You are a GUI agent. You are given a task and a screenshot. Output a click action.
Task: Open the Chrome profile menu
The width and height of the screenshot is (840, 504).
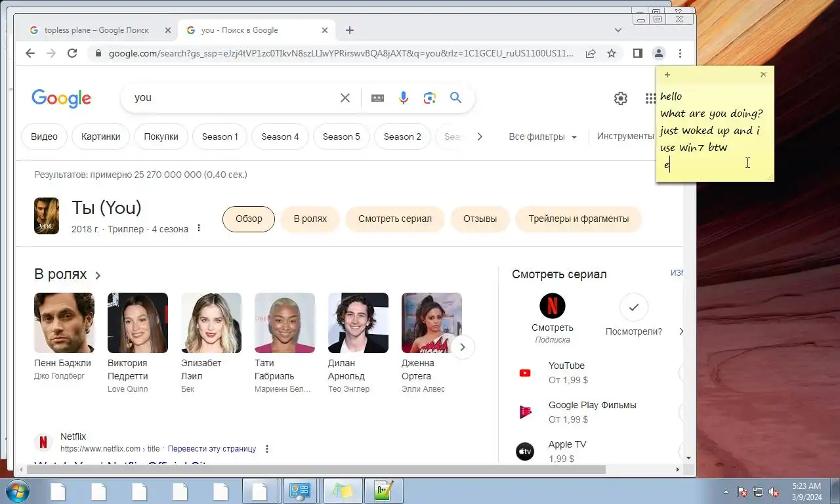tap(659, 53)
